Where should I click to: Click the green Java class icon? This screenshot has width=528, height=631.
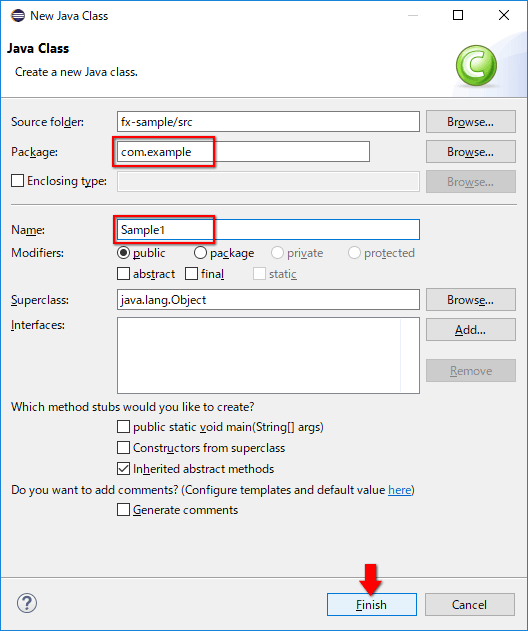tap(476, 66)
